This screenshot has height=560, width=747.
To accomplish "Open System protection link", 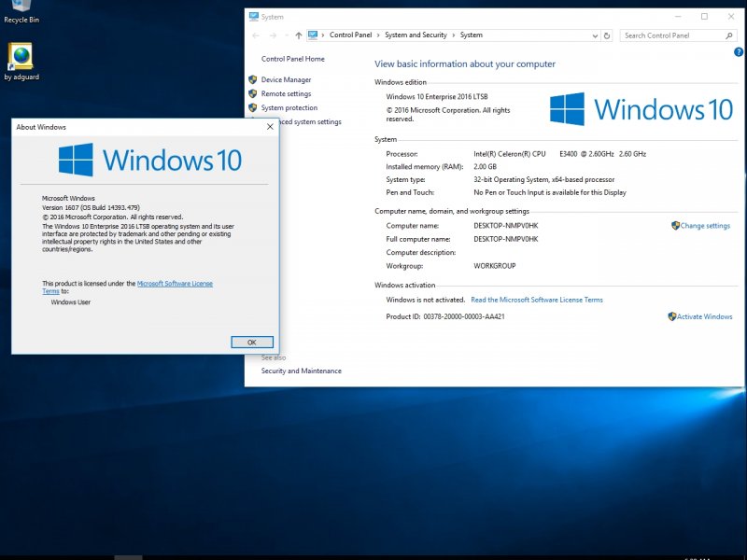I will point(289,107).
